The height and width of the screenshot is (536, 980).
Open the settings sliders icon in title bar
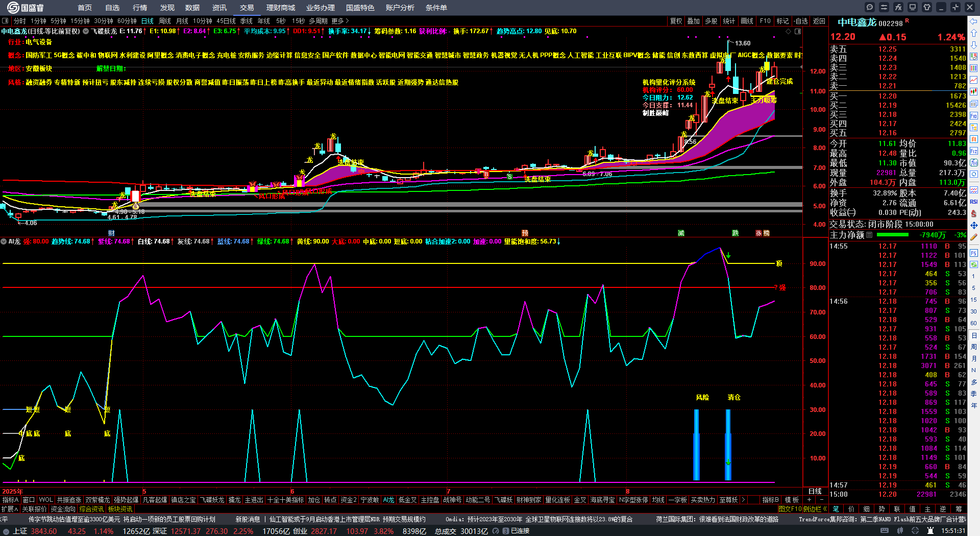point(884,7)
